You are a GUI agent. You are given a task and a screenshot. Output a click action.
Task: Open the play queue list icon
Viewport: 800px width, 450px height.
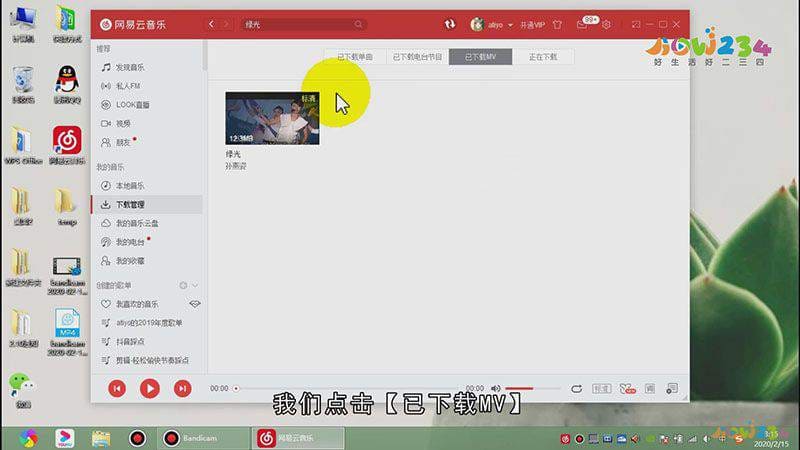click(672, 389)
